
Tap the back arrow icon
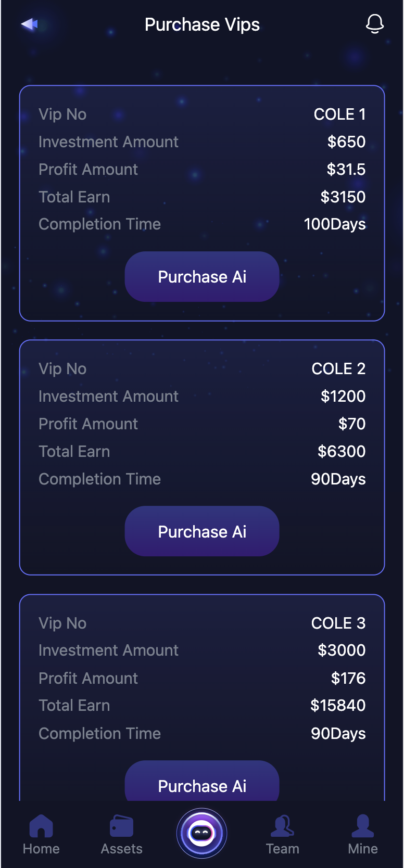[30, 24]
